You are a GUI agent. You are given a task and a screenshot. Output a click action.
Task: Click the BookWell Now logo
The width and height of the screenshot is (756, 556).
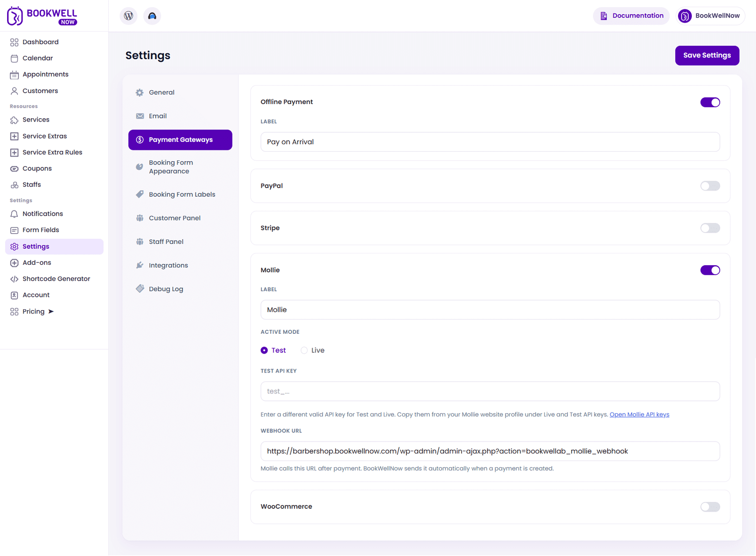point(42,16)
